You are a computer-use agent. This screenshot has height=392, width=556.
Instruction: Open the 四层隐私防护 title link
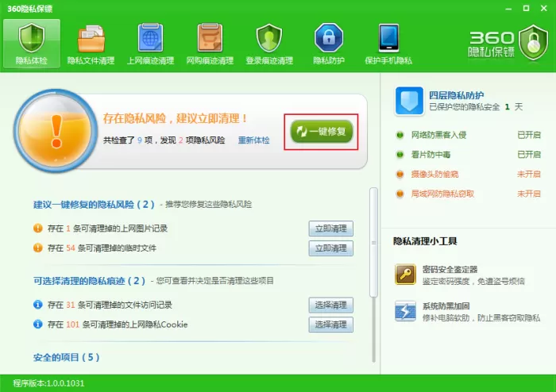456,95
